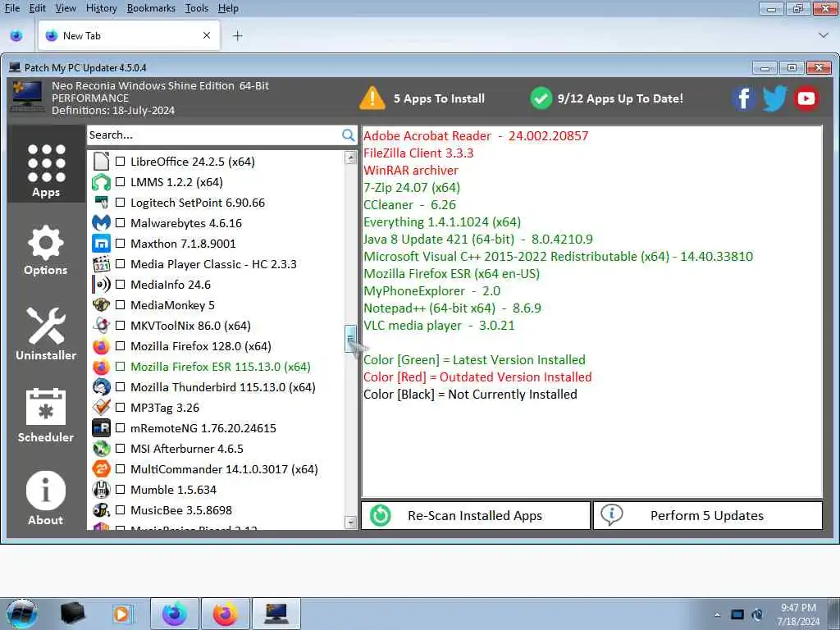Click the LMMS headphones icon

click(101, 182)
